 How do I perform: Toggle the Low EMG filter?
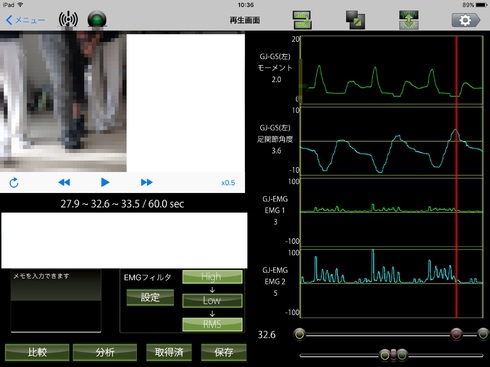click(x=212, y=300)
